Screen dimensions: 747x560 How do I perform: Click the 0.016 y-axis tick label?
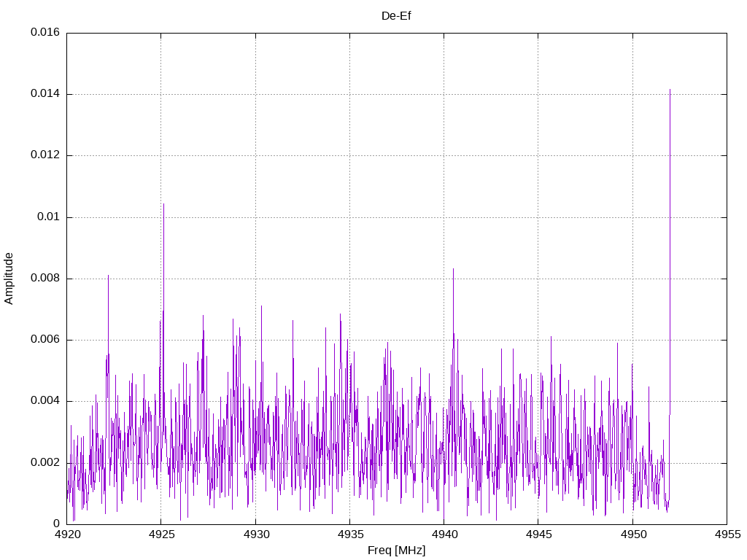pos(45,32)
